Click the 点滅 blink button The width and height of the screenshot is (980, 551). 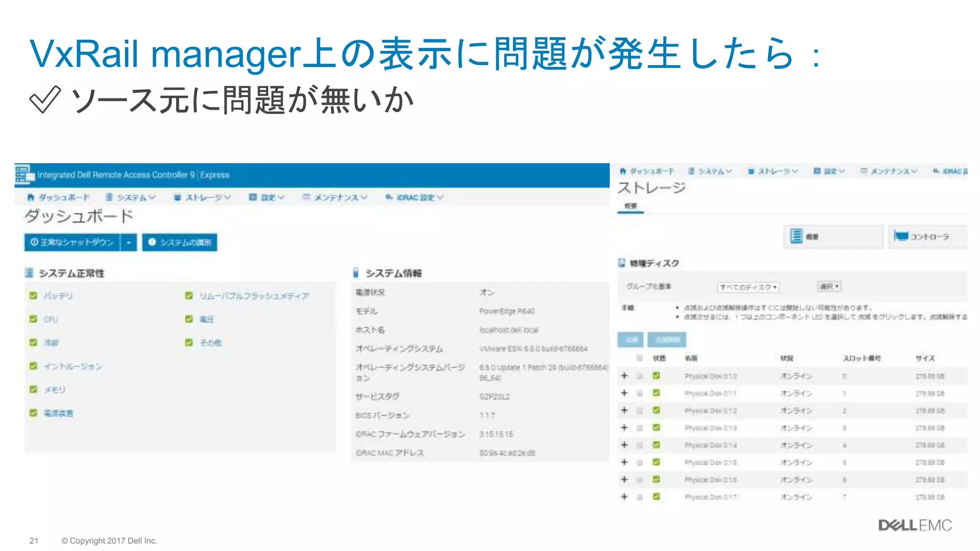631,340
